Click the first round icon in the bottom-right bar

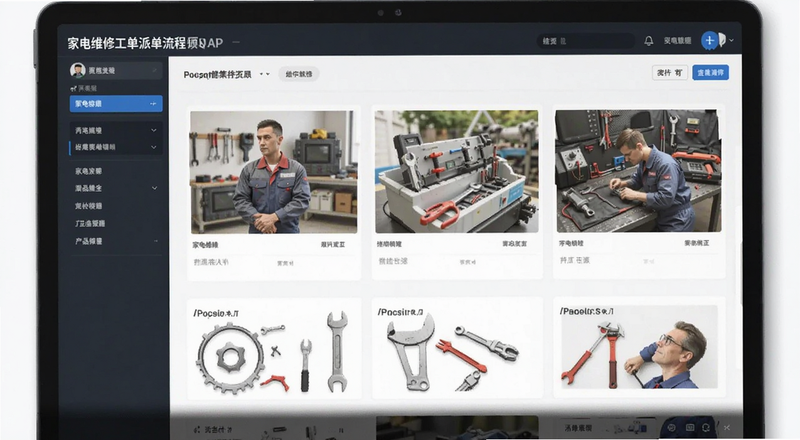[x=672, y=428]
